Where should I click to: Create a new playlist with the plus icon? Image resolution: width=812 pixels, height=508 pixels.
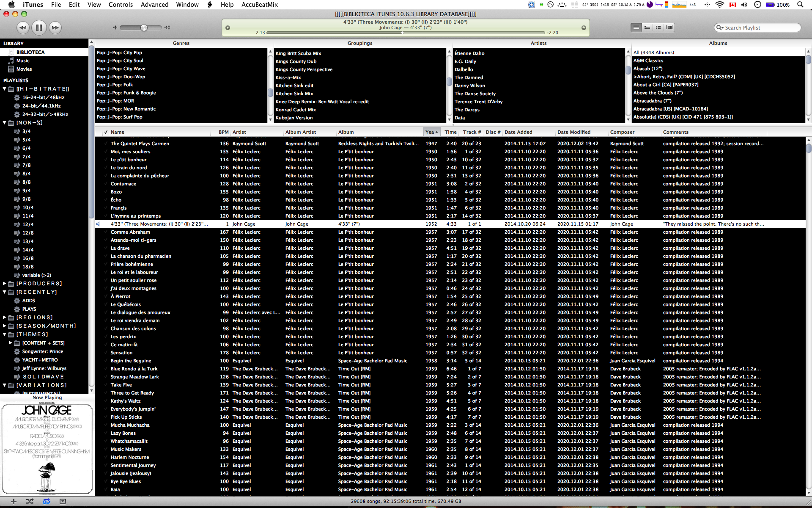(x=14, y=501)
